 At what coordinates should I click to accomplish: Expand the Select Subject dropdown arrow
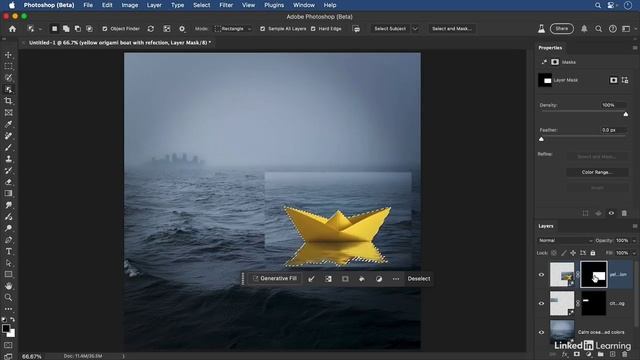tap(415, 29)
